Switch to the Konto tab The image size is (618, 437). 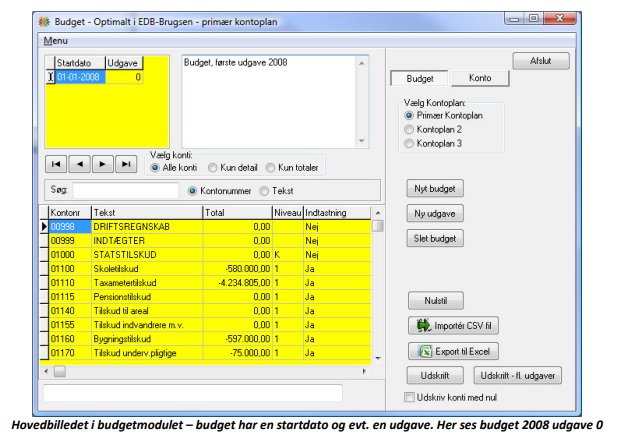click(480, 78)
